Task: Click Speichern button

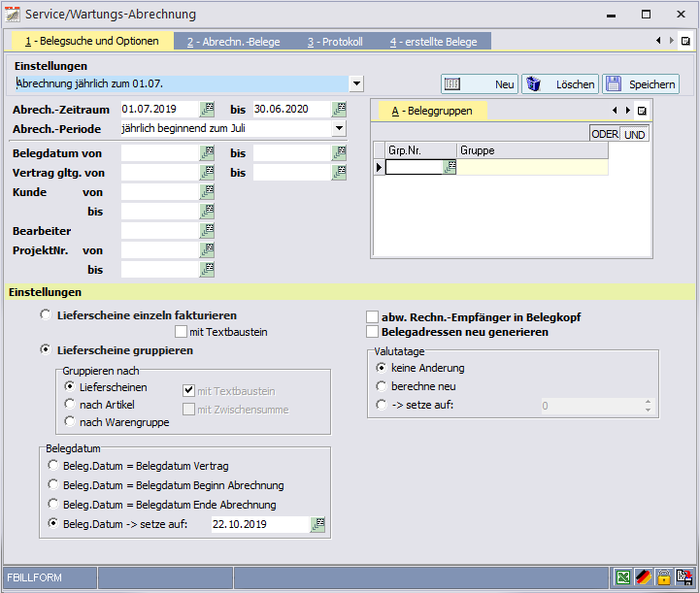Action: (x=641, y=83)
